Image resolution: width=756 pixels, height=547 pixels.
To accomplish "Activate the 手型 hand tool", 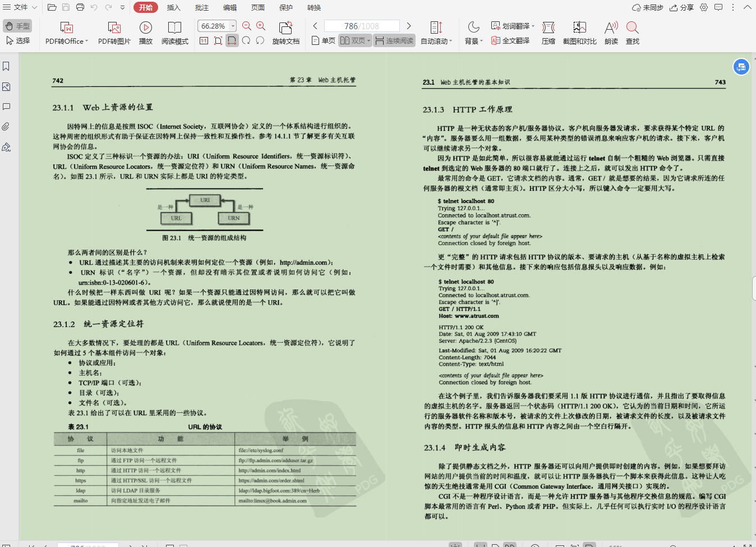I will [x=17, y=26].
